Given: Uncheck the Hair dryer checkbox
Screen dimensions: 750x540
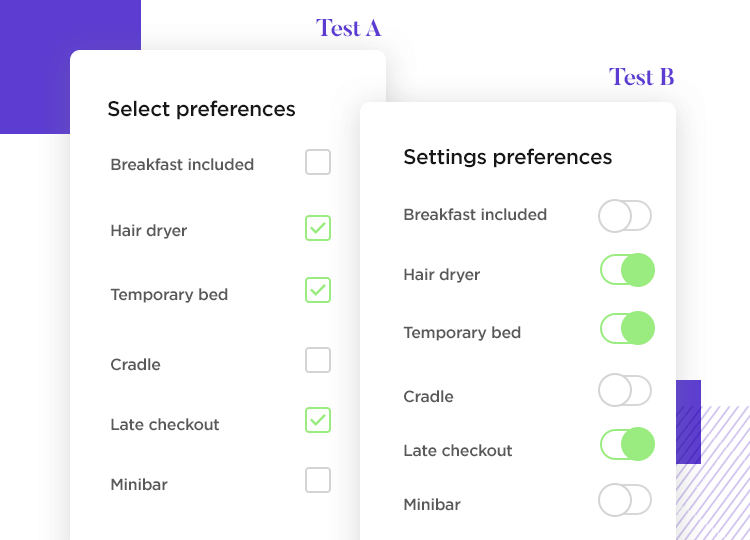Looking at the screenshot, I should 318,228.
